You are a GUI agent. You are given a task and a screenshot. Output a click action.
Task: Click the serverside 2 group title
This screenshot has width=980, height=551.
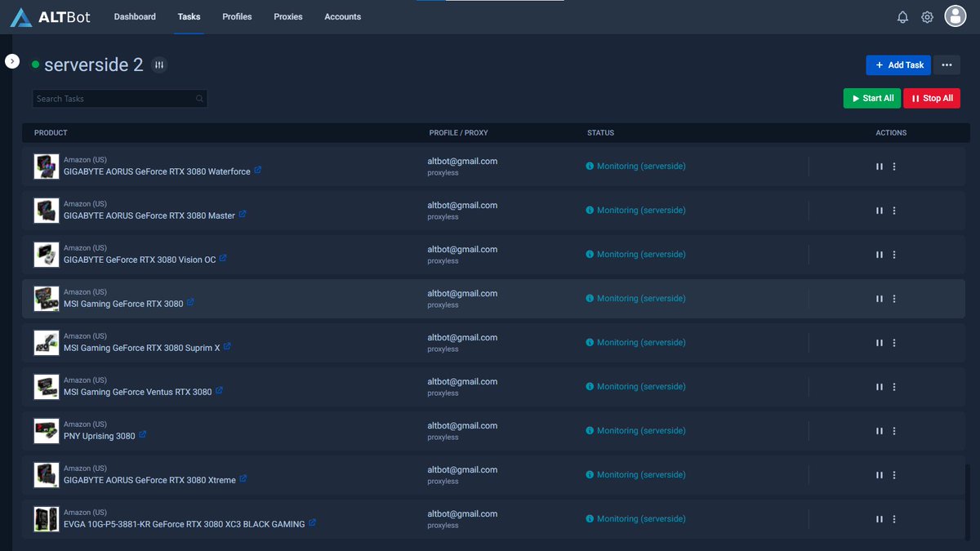pyautogui.click(x=94, y=65)
